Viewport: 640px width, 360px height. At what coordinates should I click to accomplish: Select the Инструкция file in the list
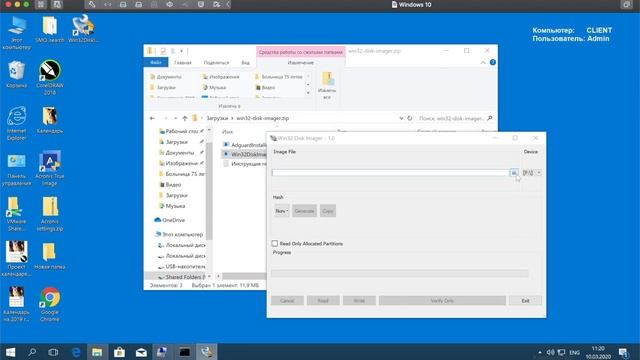pos(245,164)
